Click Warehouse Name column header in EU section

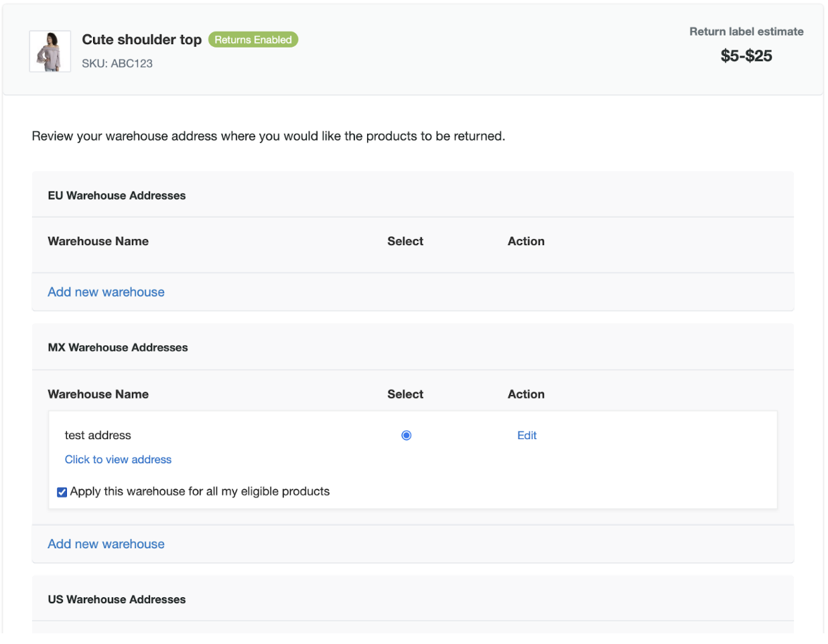click(x=98, y=242)
